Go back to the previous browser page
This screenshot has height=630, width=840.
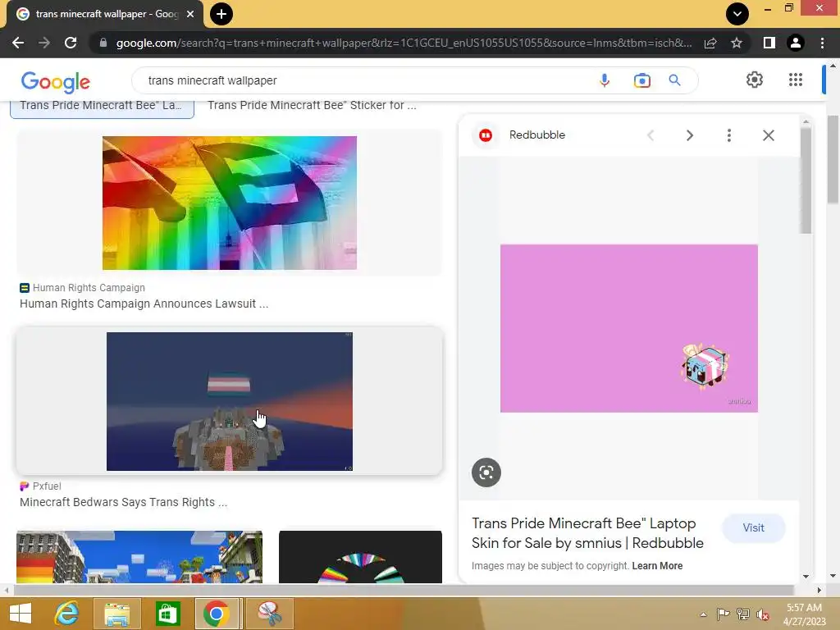coord(18,43)
